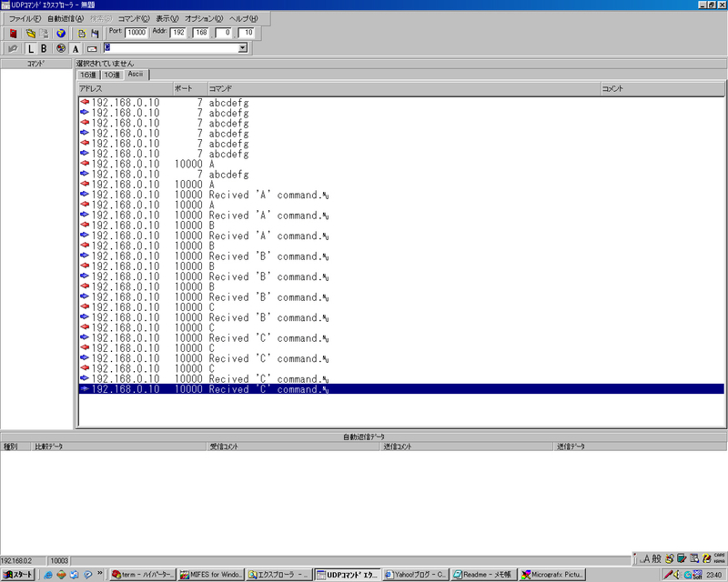
Task: Click the blue globe network icon
Action: click(61, 34)
